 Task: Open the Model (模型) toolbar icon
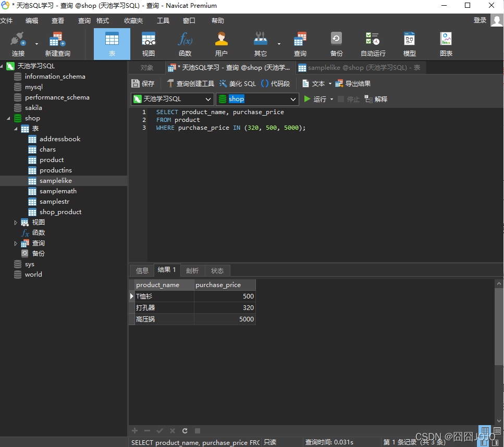pyautogui.click(x=409, y=44)
